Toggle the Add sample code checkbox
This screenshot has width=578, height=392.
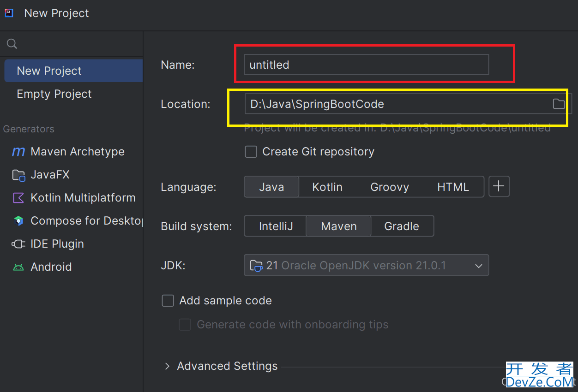(168, 301)
